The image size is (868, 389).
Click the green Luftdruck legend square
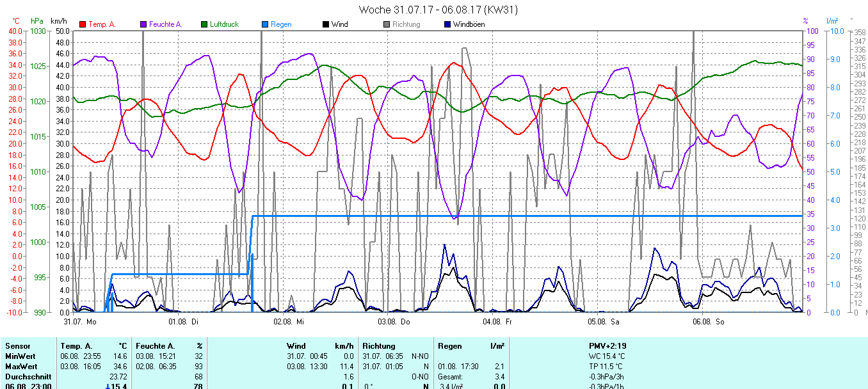204,25
